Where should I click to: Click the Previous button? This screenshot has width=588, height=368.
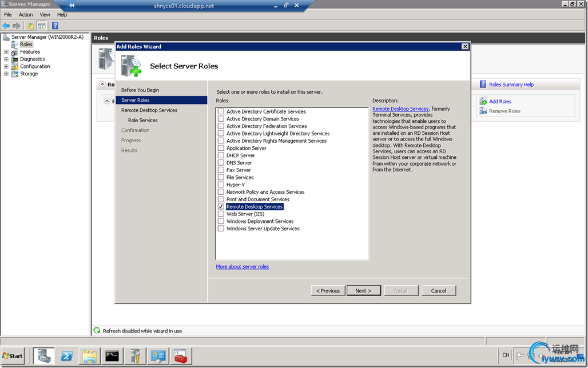coord(328,290)
